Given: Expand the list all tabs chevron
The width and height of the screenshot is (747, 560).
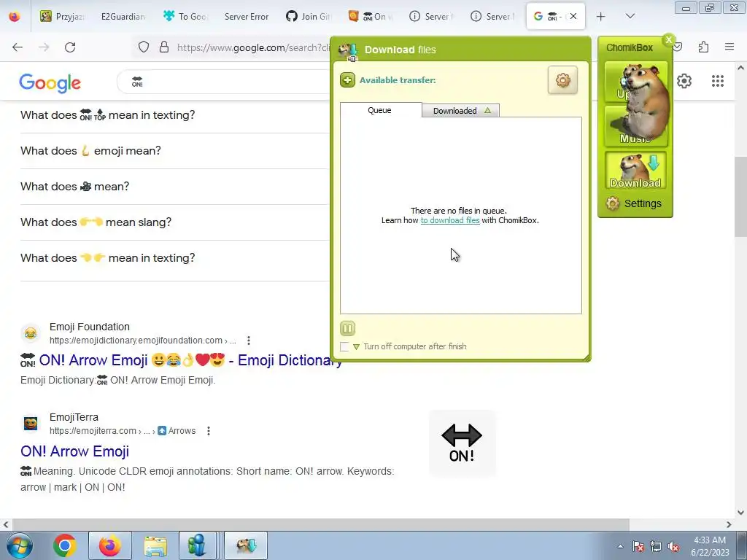Looking at the screenshot, I should click(630, 16).
